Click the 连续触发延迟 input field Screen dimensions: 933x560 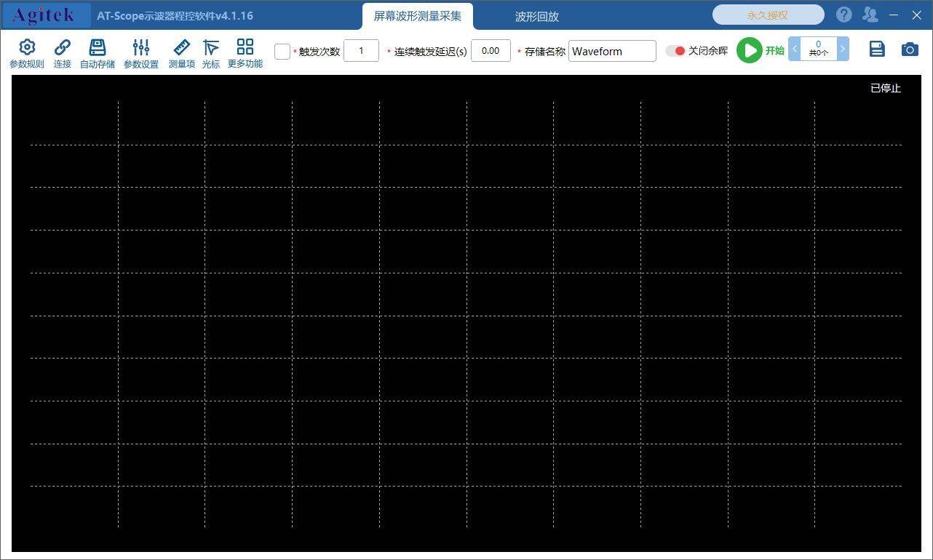pyautogui.click(x=491, y=51)
